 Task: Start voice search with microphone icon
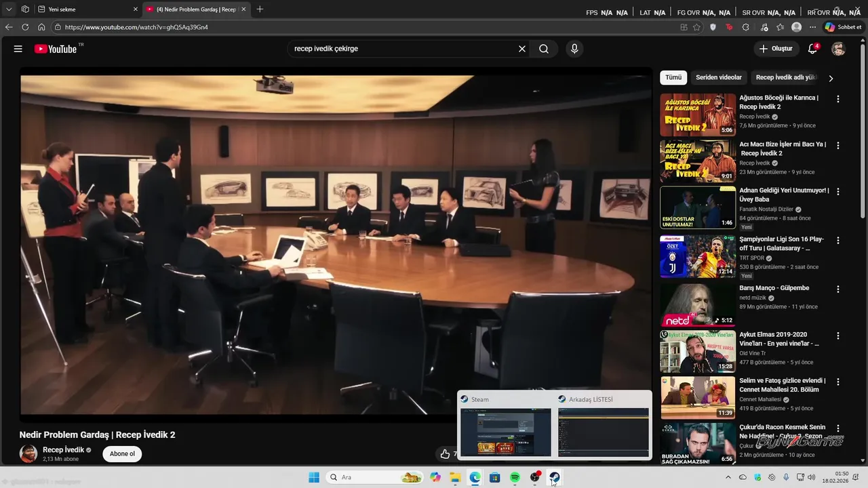tap(574, 49)
